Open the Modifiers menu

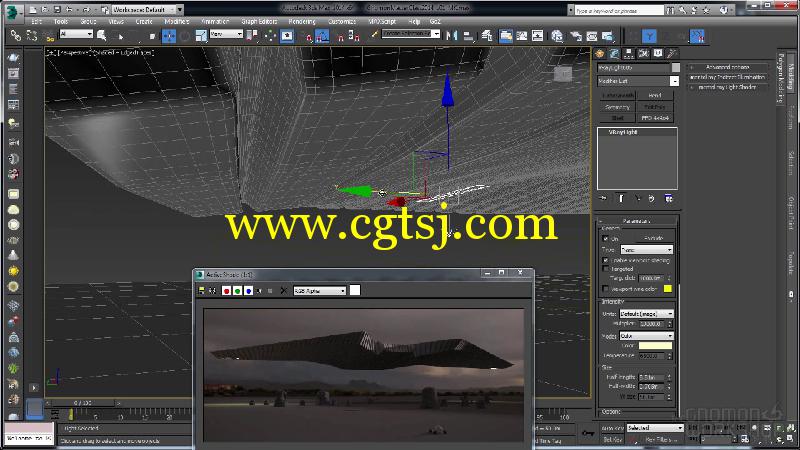177,21
